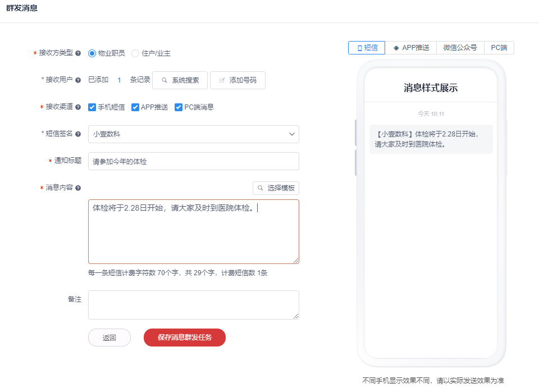This screenshot has height=392, width=539.
Task: Uncheck the PC端消息 channel checkbox
Action: 179,107
